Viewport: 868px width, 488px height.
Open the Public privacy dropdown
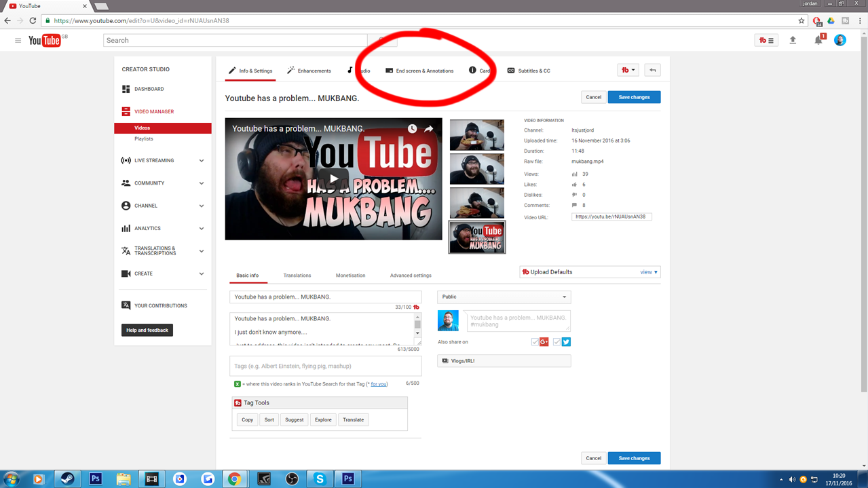(504, 297)
